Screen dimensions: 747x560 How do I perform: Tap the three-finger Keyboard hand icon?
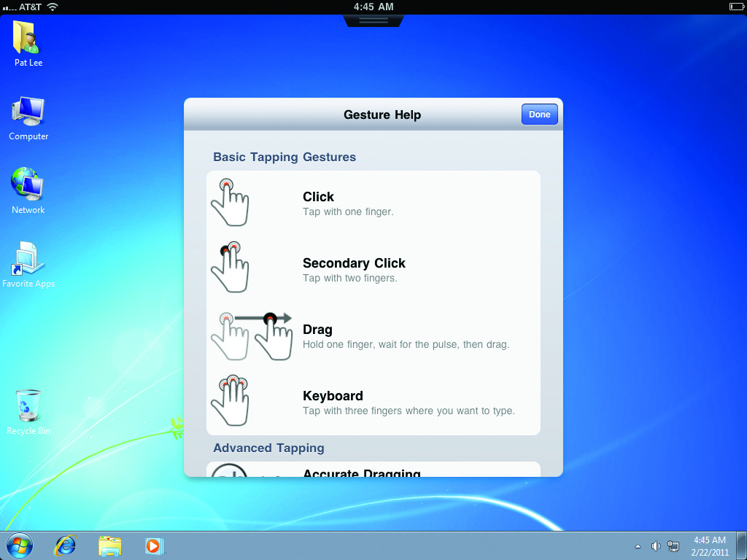point(230,400)
